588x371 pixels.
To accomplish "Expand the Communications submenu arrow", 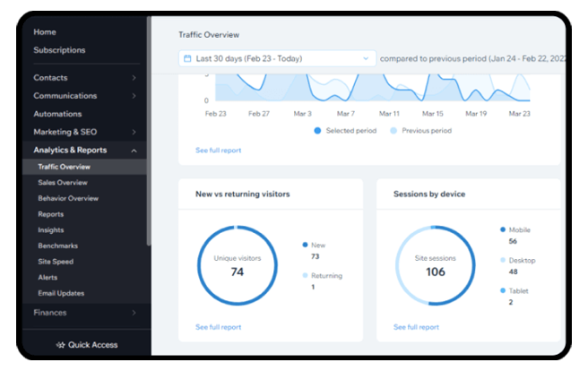I will [x=134, y=96].
